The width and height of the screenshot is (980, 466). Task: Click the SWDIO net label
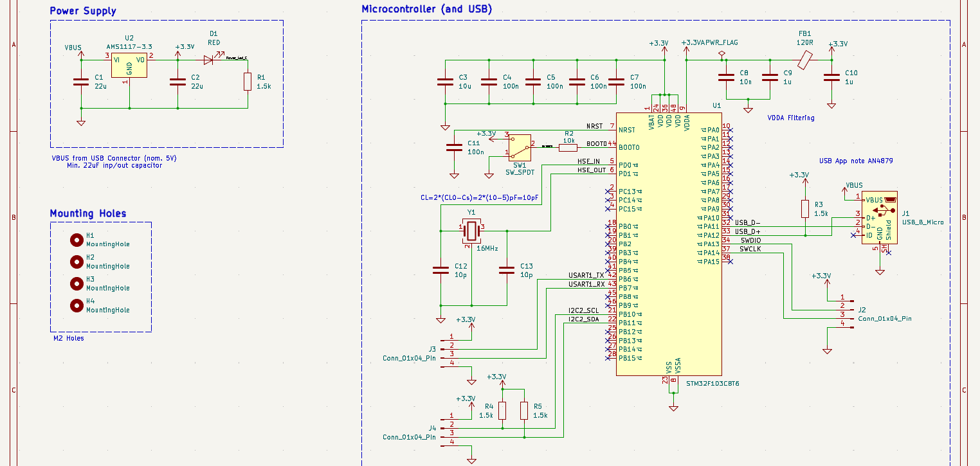(750, 240)
